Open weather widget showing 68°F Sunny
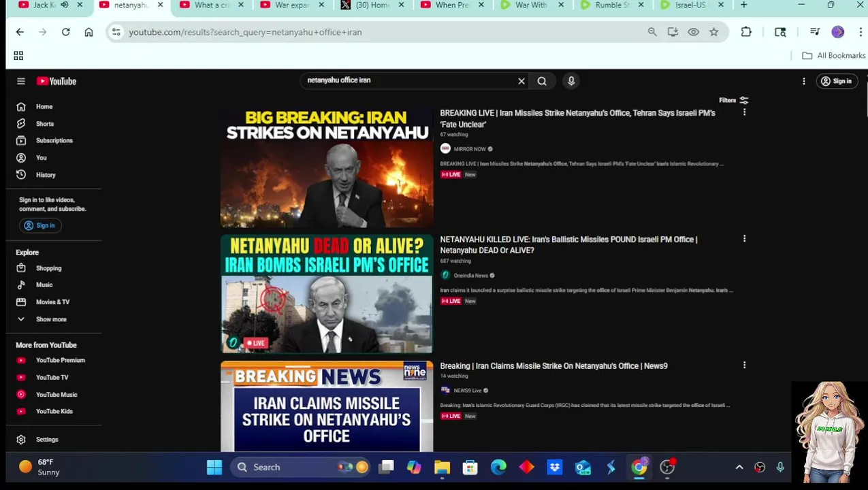Image resolution: width=868 pixels, height=490 pixels. point(39,468)
